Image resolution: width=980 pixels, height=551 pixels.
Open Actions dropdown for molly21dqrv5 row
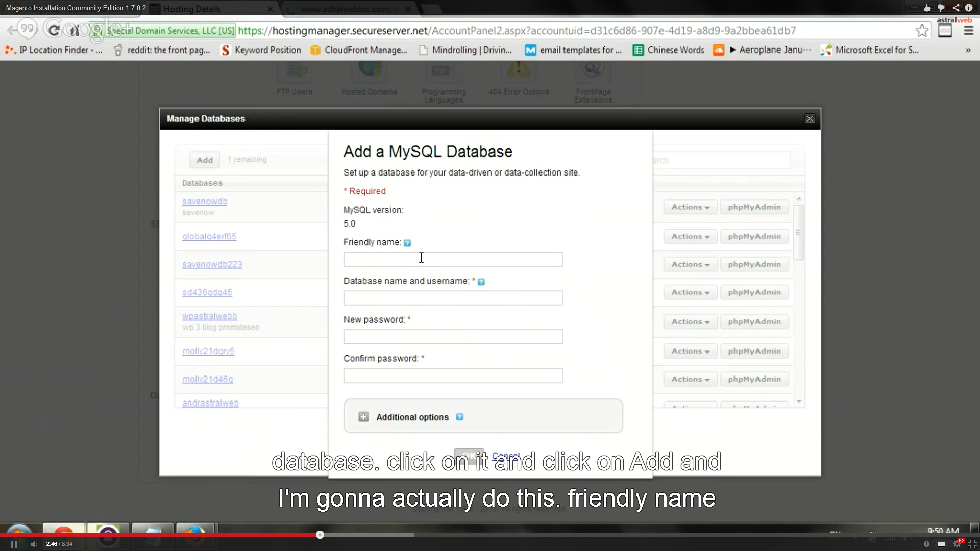[x=690, y=352]
